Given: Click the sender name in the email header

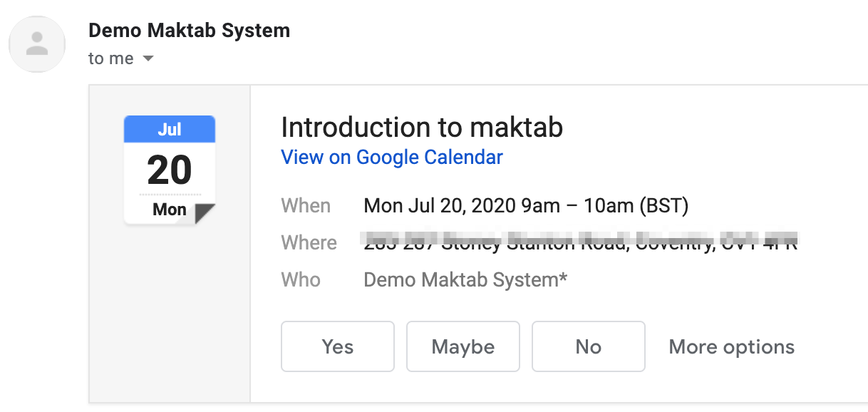Looking at the screenshot, I should click(189, 31).
